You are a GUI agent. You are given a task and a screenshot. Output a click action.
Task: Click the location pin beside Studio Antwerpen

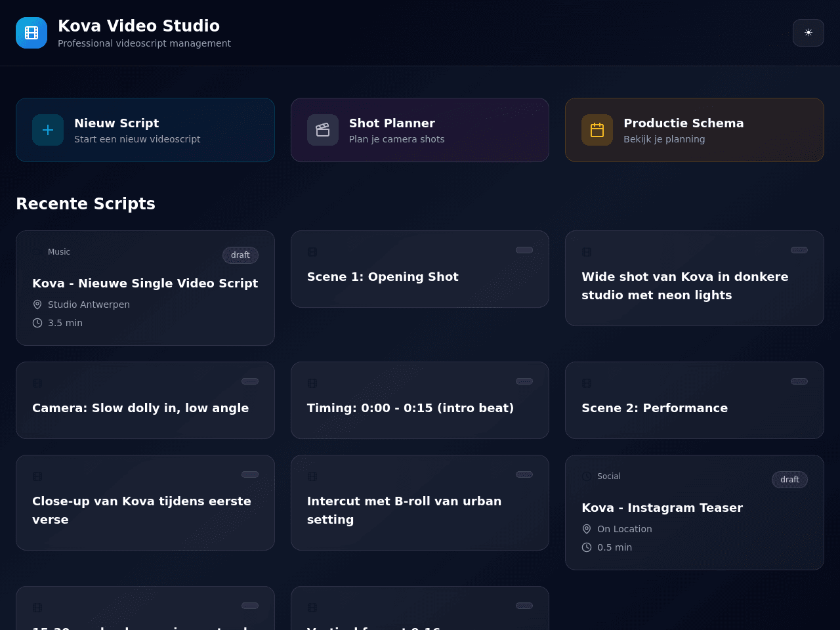coord(37,304)
